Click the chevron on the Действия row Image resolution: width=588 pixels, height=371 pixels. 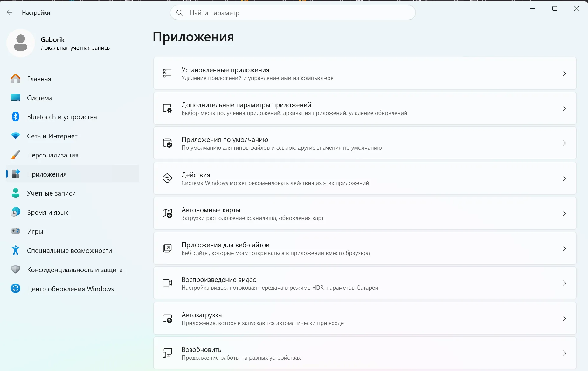pos(564,178)
